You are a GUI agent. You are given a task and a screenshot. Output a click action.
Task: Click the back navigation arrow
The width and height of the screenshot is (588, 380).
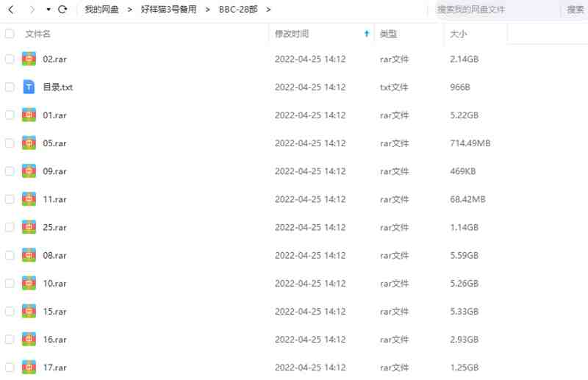[11, 10]
